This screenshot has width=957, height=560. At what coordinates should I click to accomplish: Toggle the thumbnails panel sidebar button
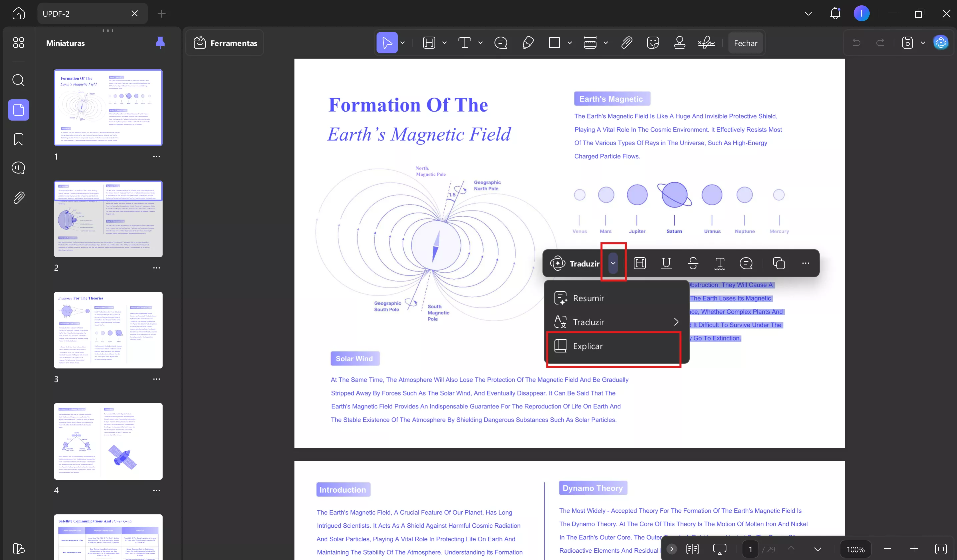[18, 110]
